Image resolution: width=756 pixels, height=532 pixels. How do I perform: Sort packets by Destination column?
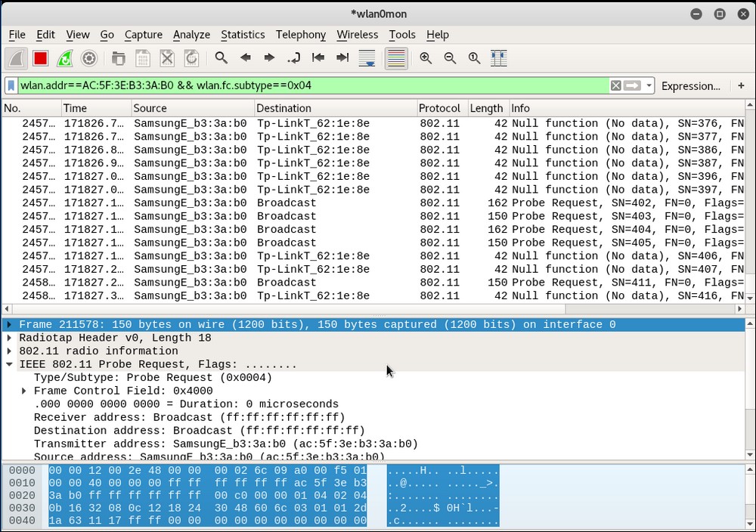[x=336, y=108]
